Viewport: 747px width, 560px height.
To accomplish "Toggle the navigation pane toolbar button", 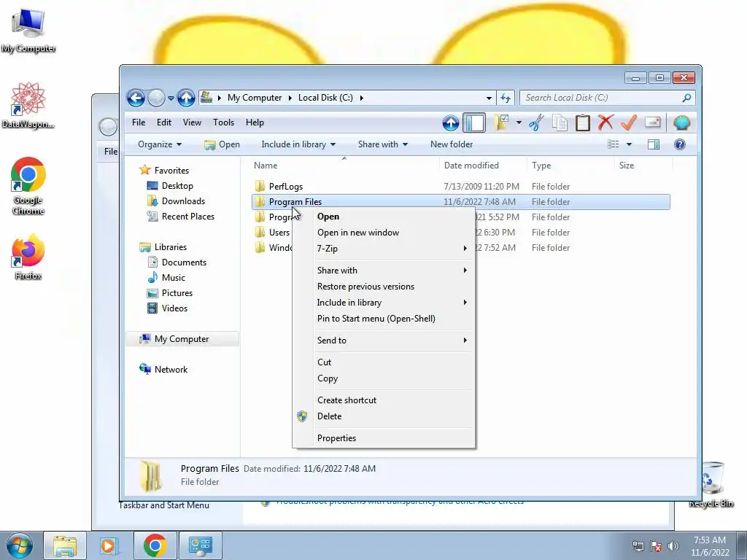I will [474, 122].
